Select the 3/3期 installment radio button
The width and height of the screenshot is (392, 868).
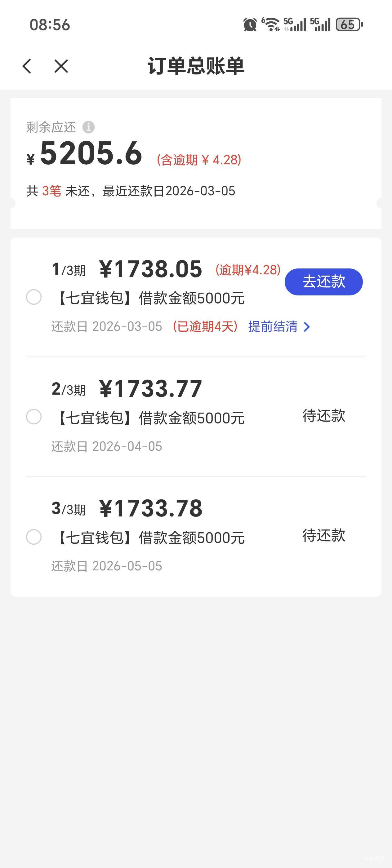(34, 537)
